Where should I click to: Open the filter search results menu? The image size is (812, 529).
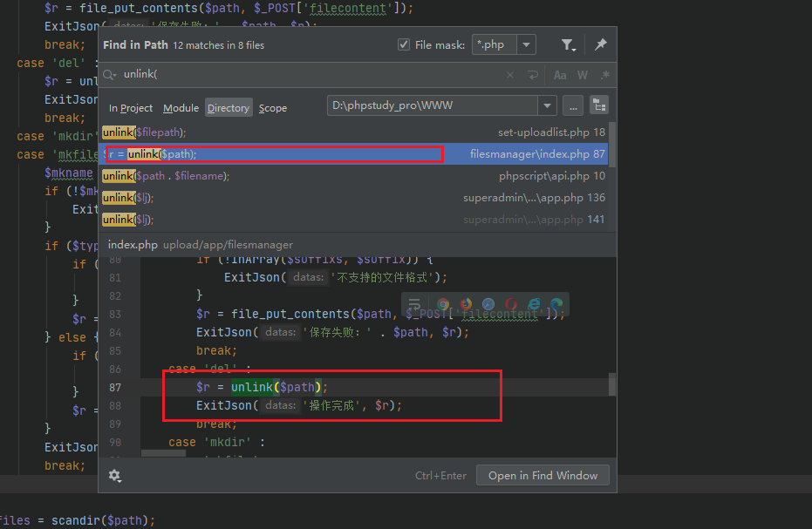[x=568, y=44]
